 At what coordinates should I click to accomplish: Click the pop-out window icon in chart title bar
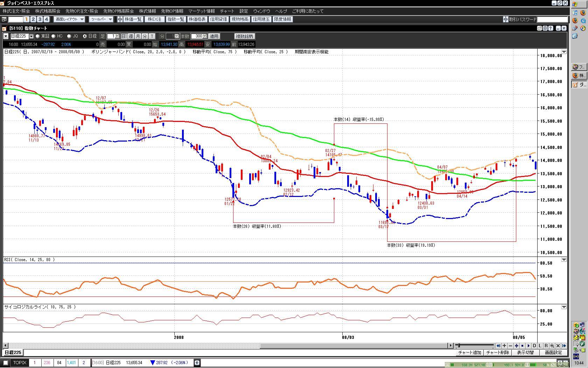(539, 28)
